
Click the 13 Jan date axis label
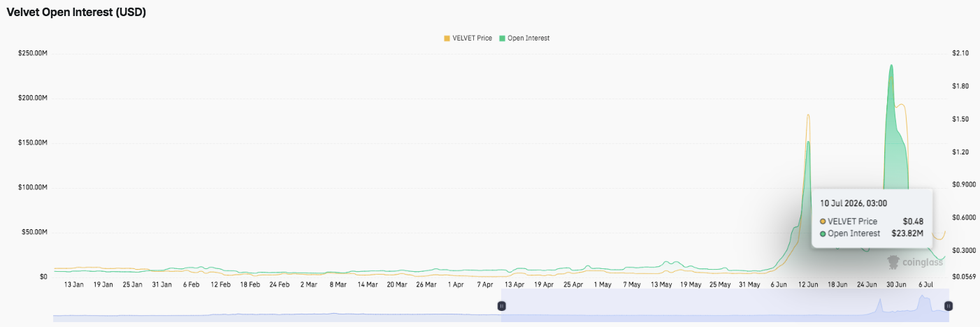[74, 284]
